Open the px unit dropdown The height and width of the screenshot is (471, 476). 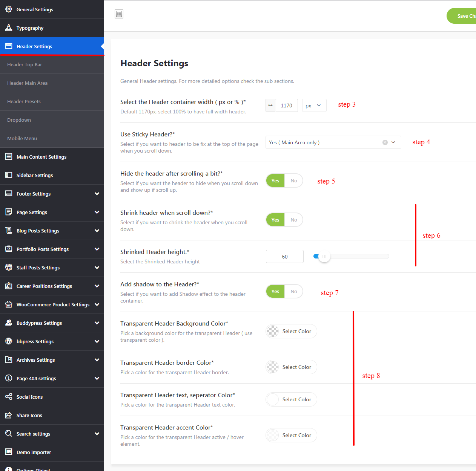point(314,106)
